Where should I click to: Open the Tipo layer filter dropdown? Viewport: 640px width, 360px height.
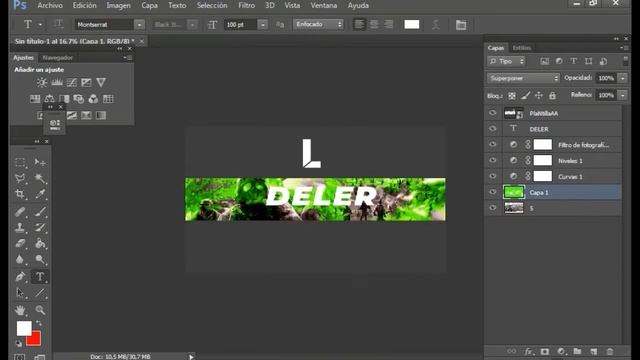(506, 61)
